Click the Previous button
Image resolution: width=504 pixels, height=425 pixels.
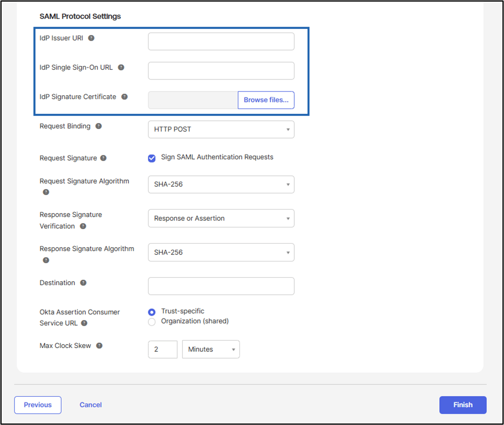(x=38, y=405)
